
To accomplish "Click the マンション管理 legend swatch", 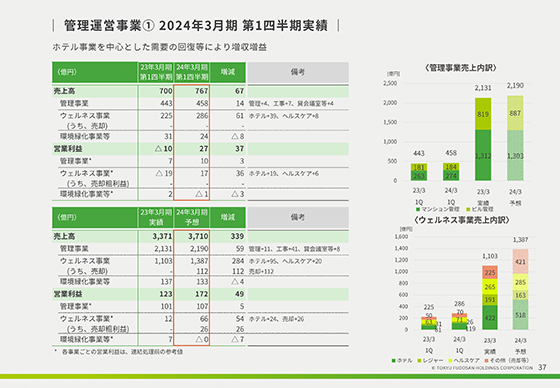I will click(x=418, y=209).
